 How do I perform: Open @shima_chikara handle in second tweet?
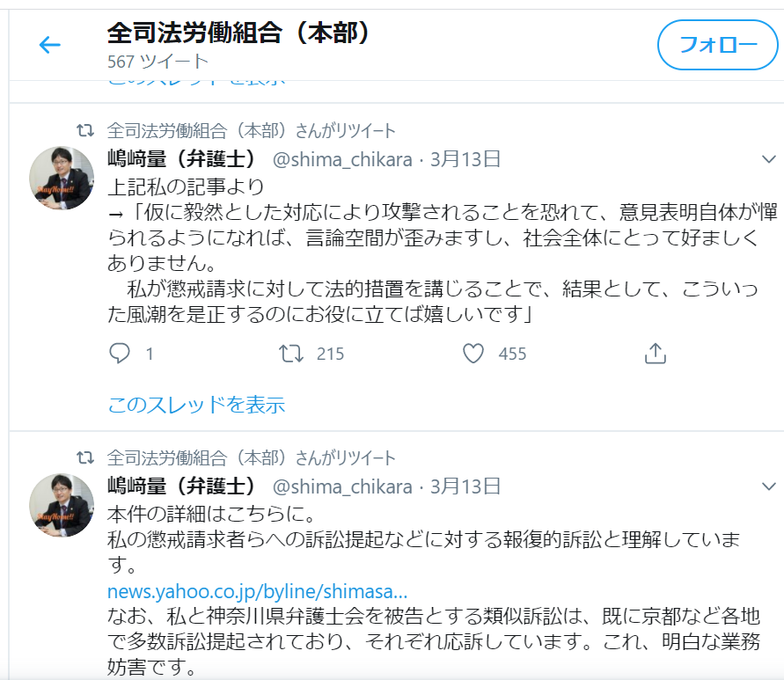click(x=342, y=486)
